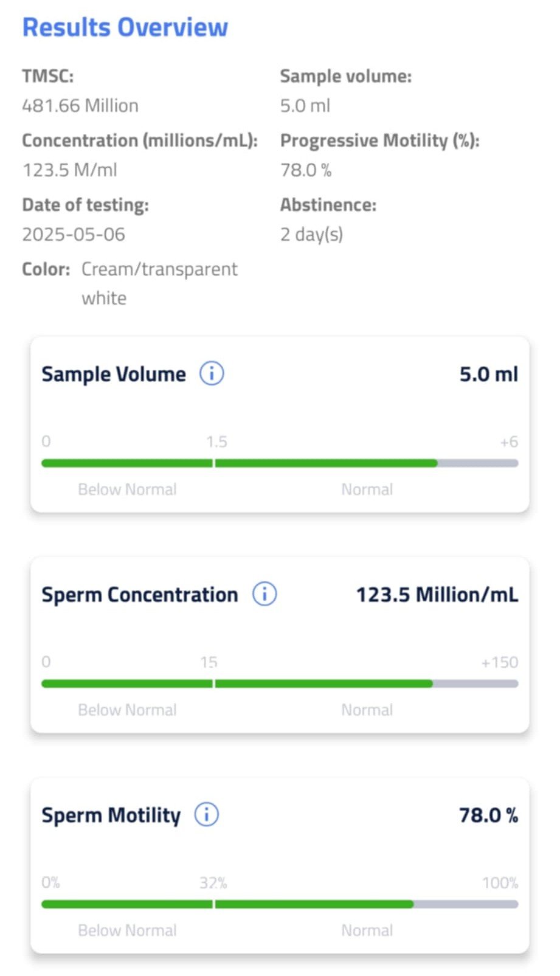Click the Sperm Concentration progress bar
This screenshot has width=560, height=976.
(x=280, y=684)
